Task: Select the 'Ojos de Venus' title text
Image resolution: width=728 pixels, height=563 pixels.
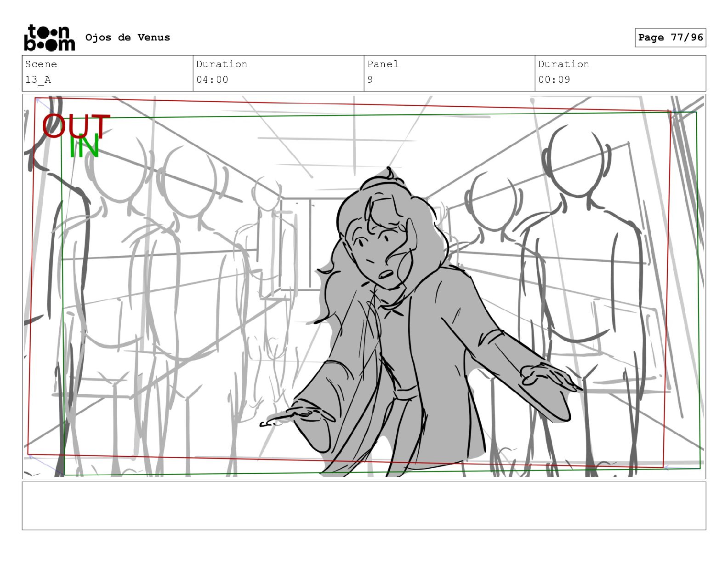Action: coord(128,38)
